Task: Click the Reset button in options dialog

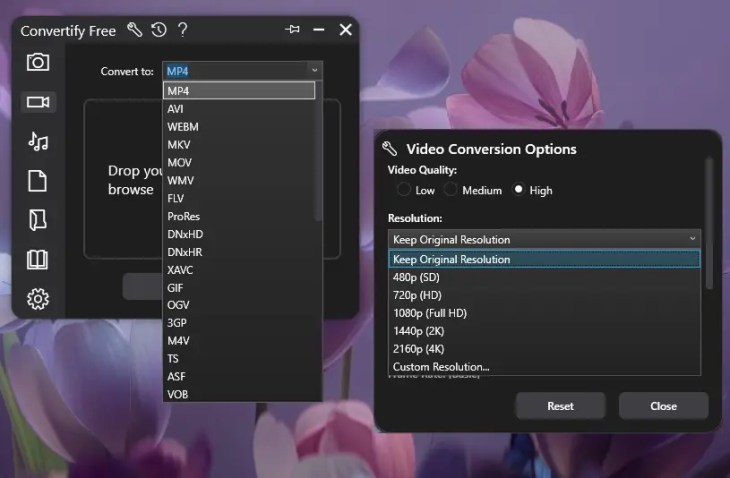Action: click(561, 406)
